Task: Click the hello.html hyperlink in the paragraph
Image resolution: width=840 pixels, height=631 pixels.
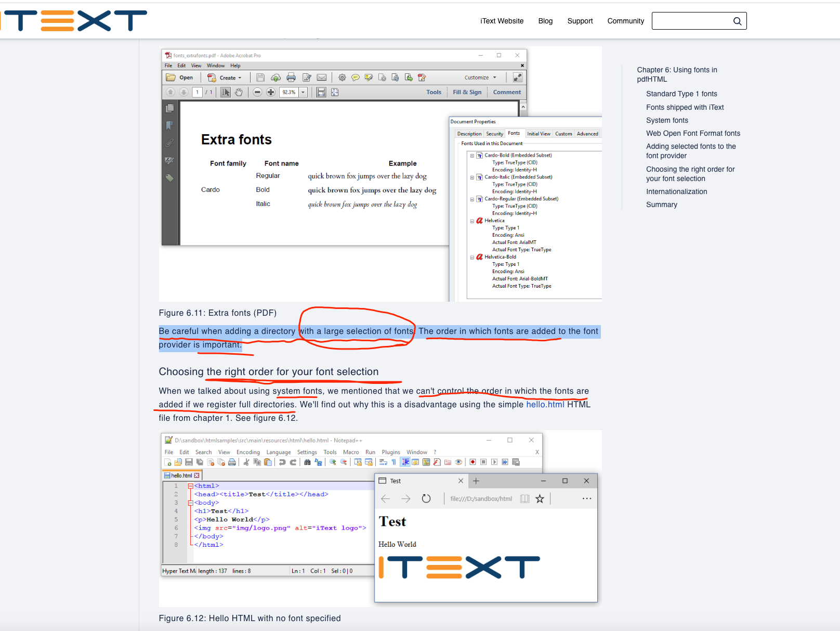Action: click(x=545, y=404)
